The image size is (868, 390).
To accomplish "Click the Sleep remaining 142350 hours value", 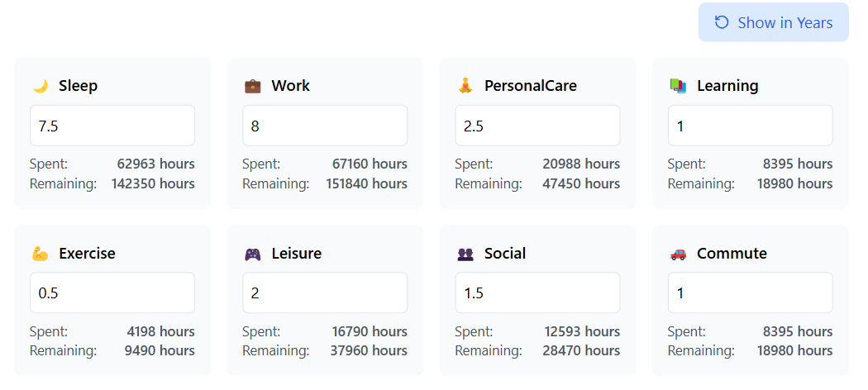I will (153, 183).
